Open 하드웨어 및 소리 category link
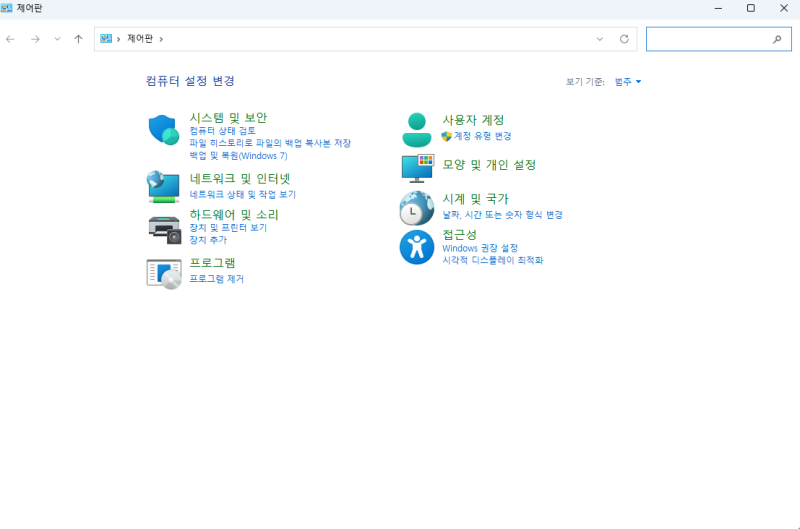The image size is (800, 529). point(234,215)
